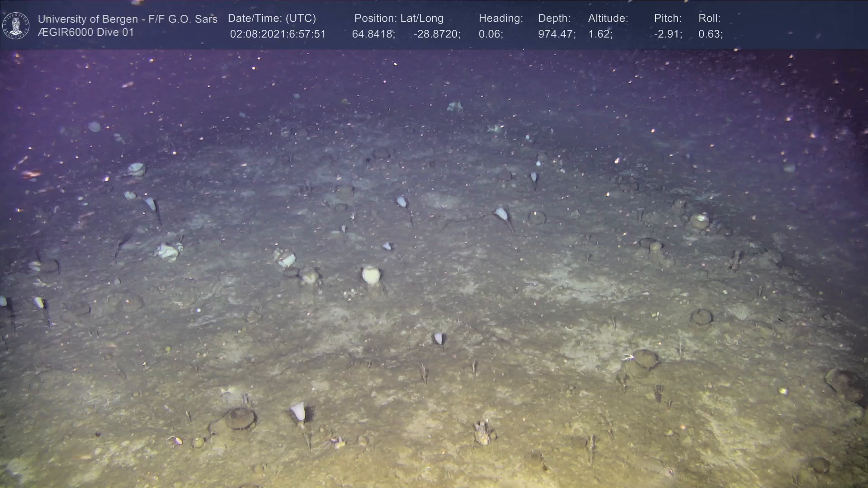Viewport: 868px width, 488px height.
Task: Click the Pitch label
Action: 668,19
